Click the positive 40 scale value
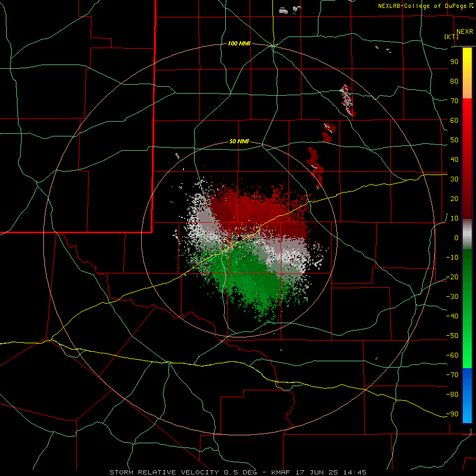This screenshot has height=476, width=476. [x=454, y=159]
